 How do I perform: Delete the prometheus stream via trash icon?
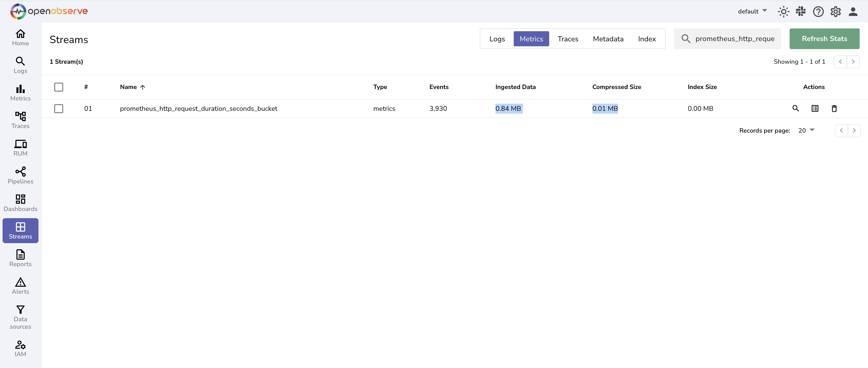pyautogui.click(x=834, y=109)
